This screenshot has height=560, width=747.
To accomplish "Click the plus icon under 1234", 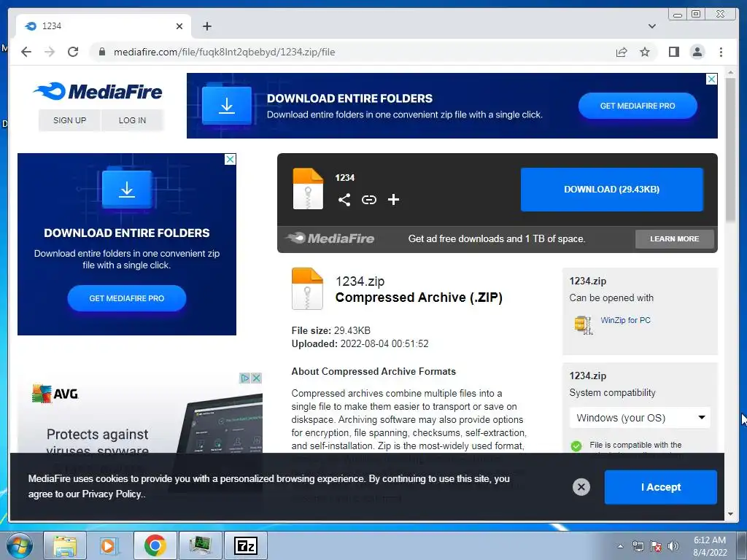I will [x=393, y=200].
